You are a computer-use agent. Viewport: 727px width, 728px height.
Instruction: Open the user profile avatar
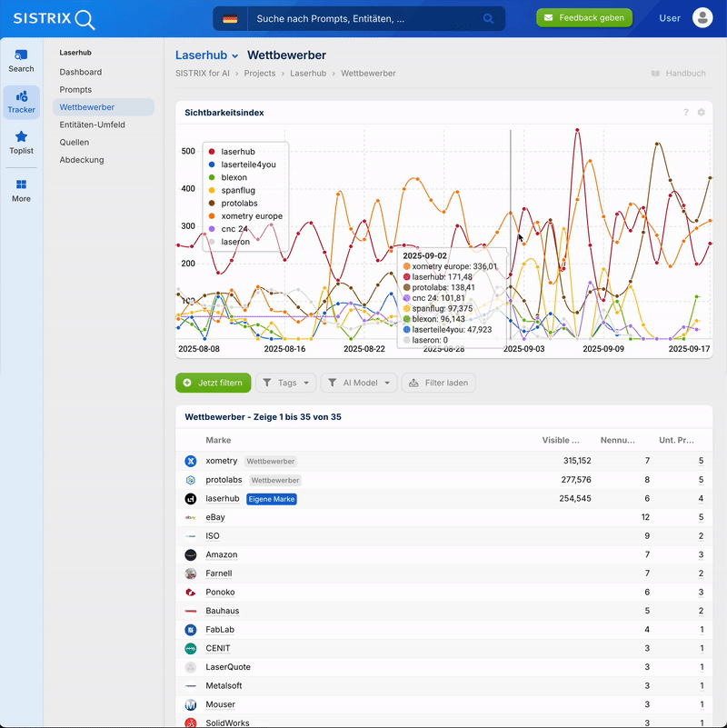tap(702, 18)
